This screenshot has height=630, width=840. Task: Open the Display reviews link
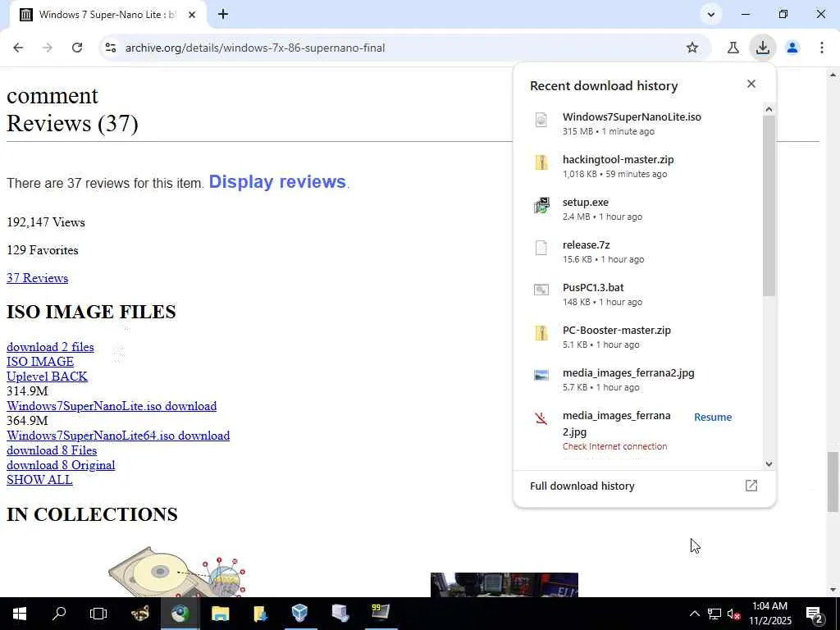coord(277,181)
